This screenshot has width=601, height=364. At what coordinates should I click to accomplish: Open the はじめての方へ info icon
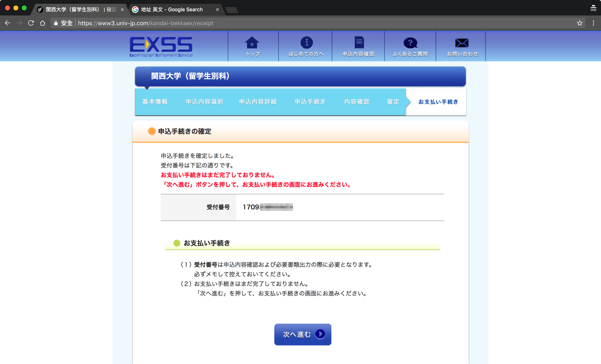pos(306,43)
